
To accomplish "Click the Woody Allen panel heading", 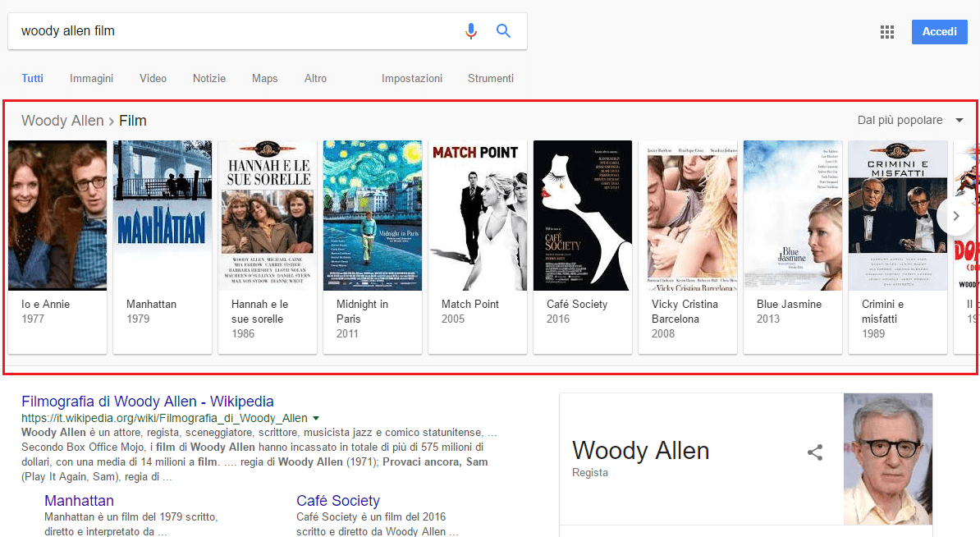I will tap(641, 451).
